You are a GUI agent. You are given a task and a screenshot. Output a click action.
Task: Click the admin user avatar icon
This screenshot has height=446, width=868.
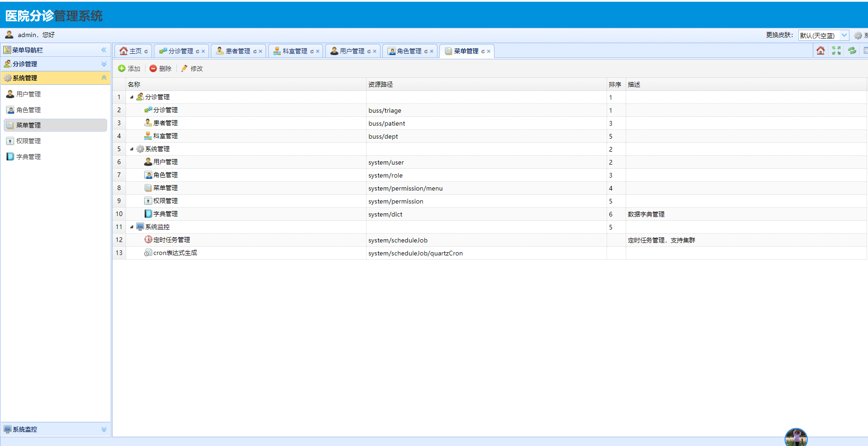tap(9, 35)
